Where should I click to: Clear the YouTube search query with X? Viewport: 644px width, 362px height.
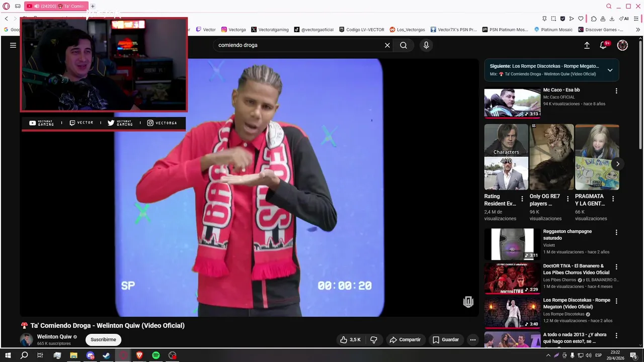pos(387,45)
